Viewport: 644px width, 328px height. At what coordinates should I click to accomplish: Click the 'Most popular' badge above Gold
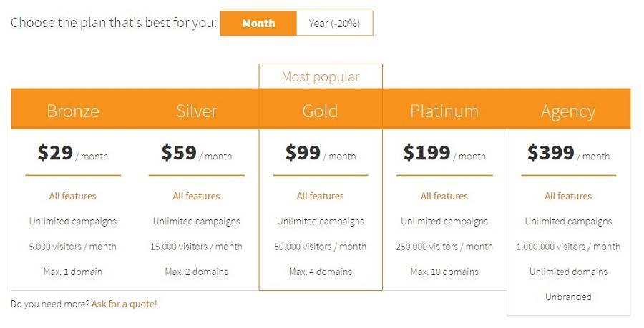coord(321,76)
